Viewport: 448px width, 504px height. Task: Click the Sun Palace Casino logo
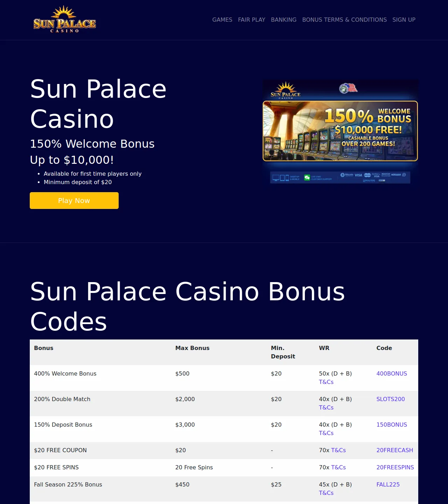pos(64,20)
